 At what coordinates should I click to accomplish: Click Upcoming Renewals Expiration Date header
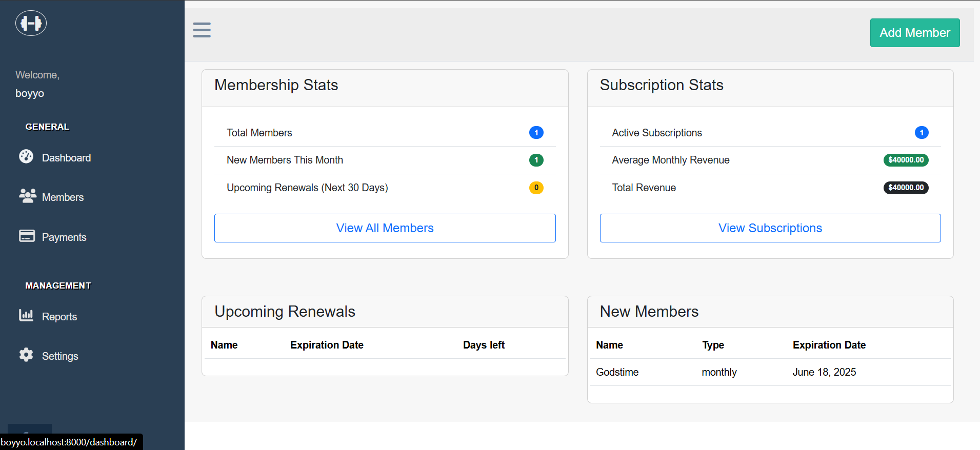327,345
